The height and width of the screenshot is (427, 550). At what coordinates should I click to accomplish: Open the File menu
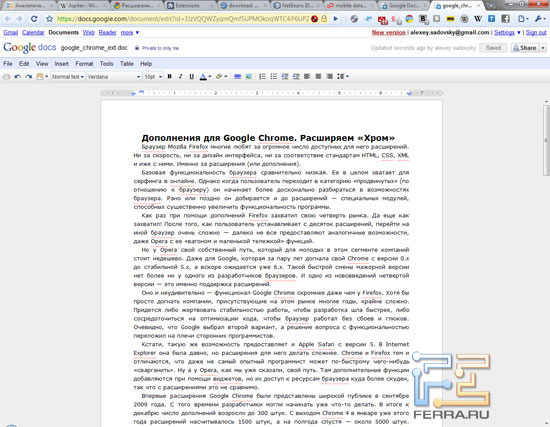pos(8,64)
